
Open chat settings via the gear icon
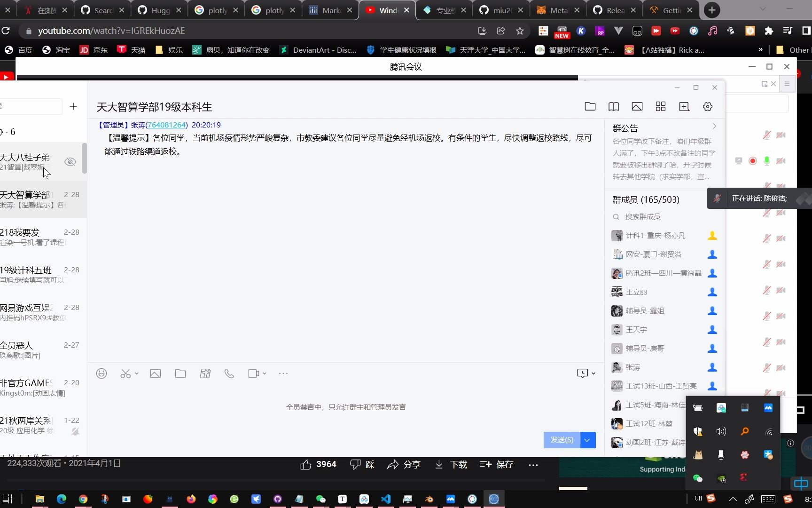707,107
